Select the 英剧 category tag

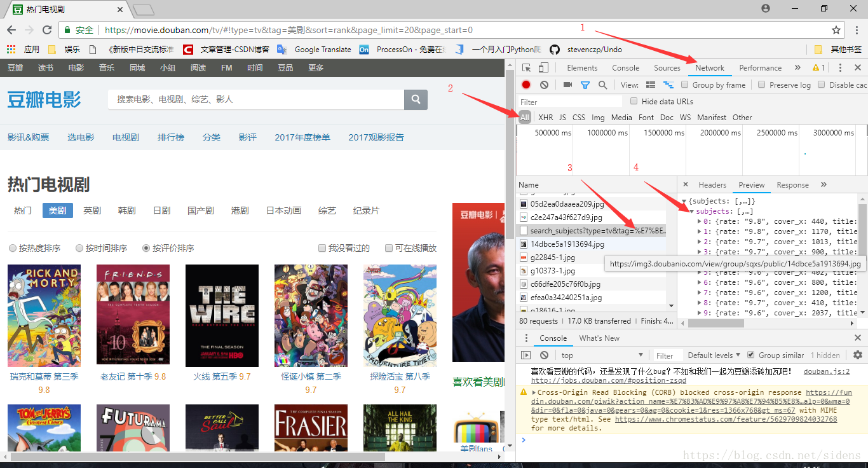tap(92, 210)
